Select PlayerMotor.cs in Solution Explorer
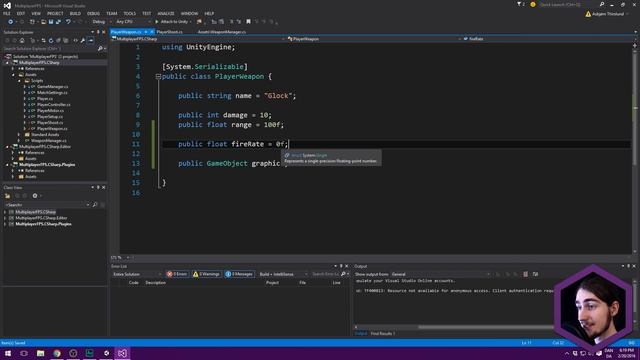Viewport: 640px width, 360px height. tap(50, 111)
